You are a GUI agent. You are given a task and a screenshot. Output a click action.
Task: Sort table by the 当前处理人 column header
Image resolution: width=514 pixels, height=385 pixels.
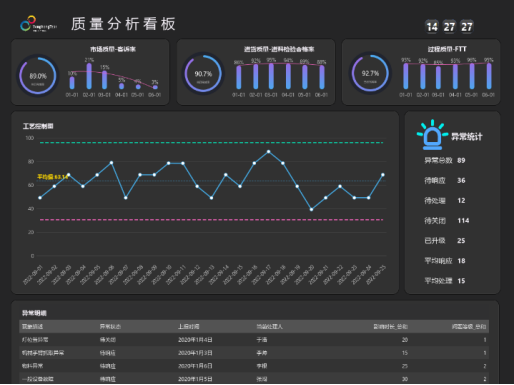pos(269,326)
